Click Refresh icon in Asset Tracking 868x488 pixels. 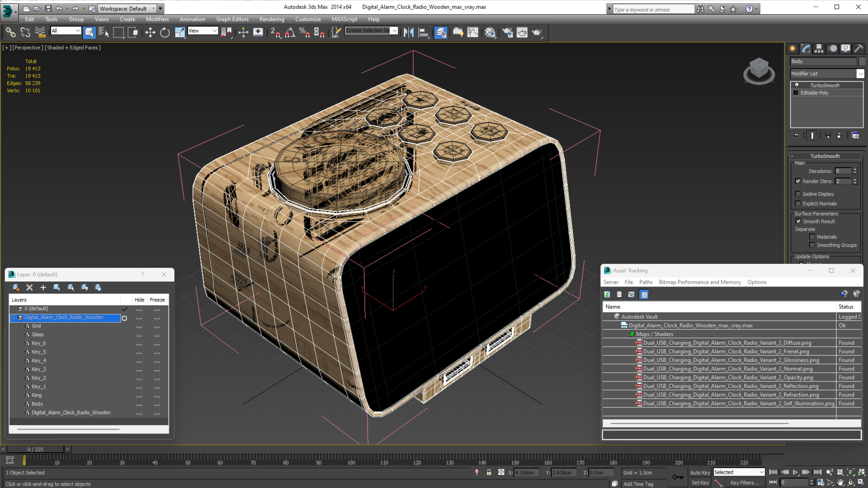tap(607, 295)
